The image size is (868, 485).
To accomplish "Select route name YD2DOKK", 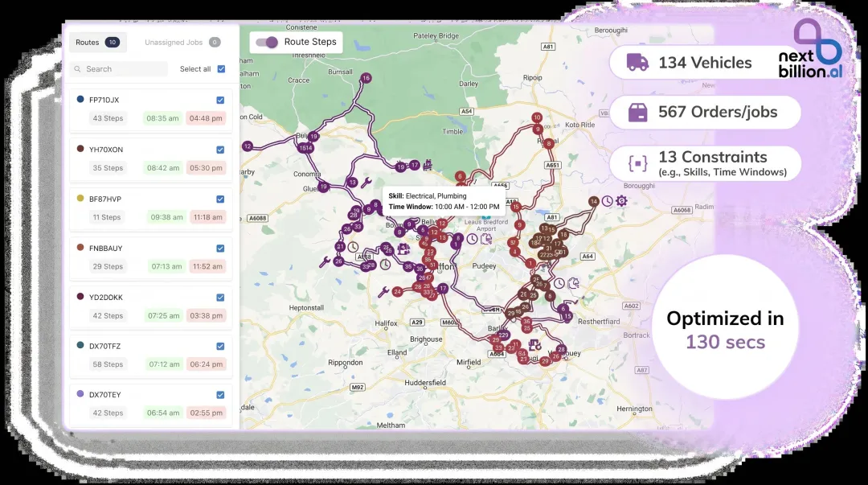I will 106,298.
